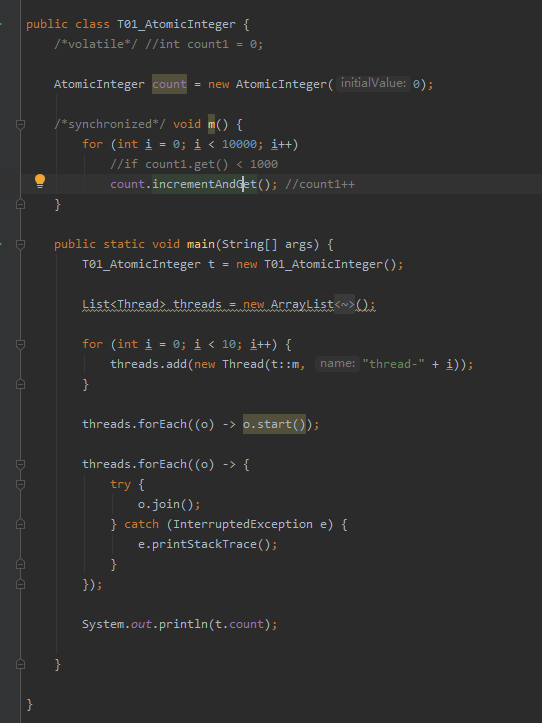Click fold end marker below the threads.add line
Viewport: 542px width, 723px height.
pos(20,384)
